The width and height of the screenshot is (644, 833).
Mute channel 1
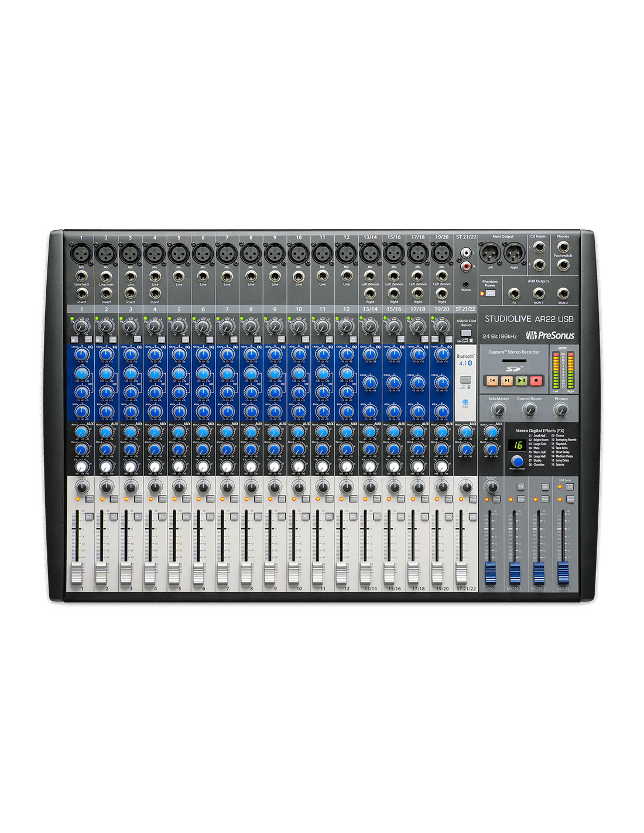point(89,499)
